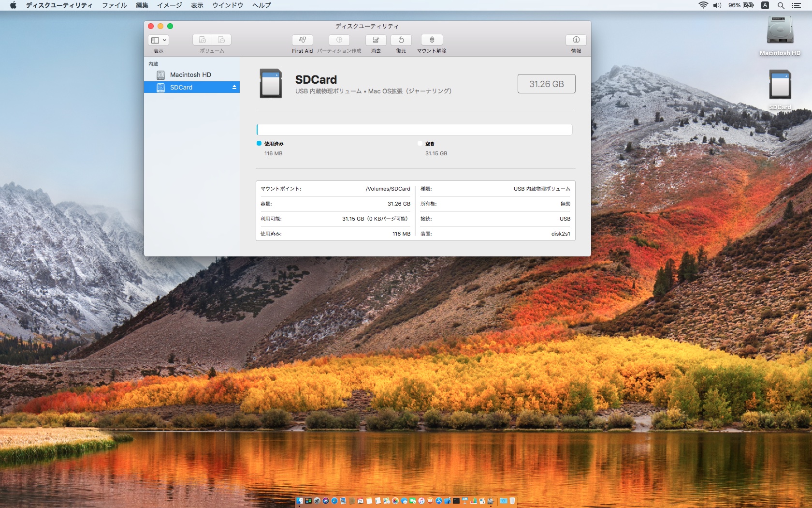Open the ヘルプ menu
The height and width of the screenshot is (508, 812).
(x=261, y=5)
